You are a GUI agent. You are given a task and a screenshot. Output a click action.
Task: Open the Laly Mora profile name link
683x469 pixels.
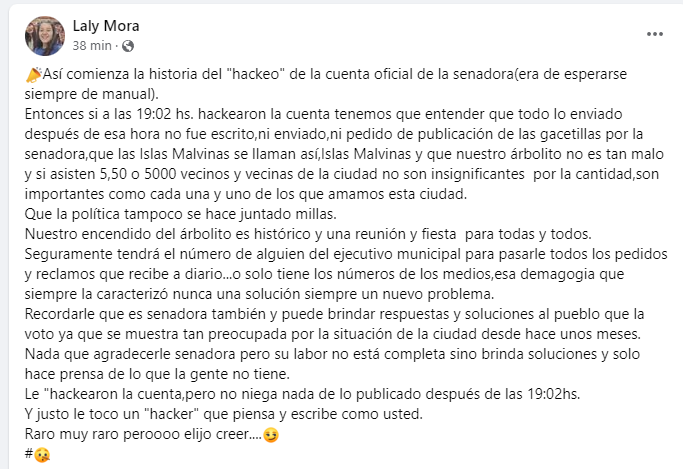click(x=106, y=26)
